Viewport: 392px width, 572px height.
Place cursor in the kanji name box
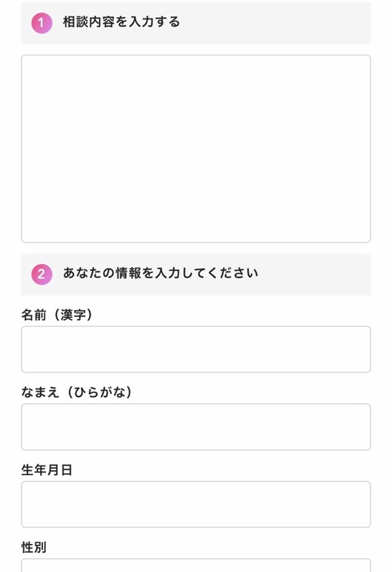tap(196, 349)
